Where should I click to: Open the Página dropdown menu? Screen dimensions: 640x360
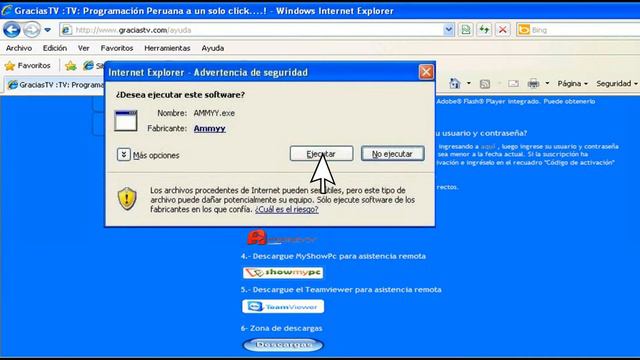pyautogui.click(x=572, y=84)
